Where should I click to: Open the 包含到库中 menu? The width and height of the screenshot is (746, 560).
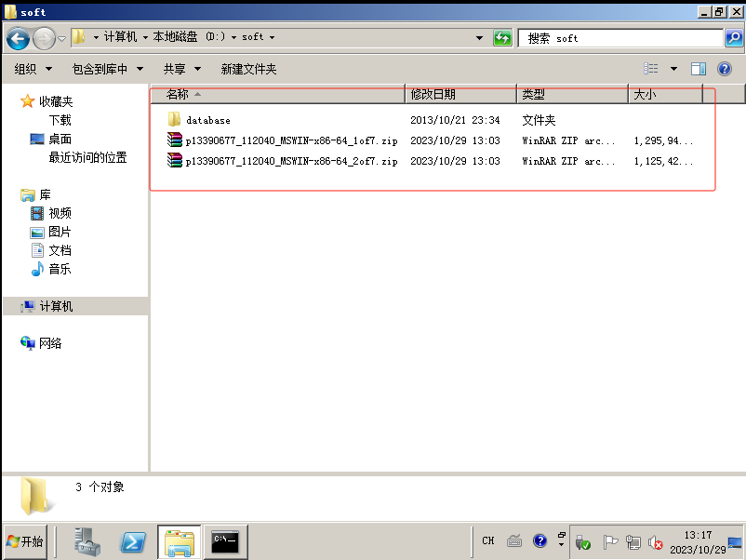click(108, 69)
